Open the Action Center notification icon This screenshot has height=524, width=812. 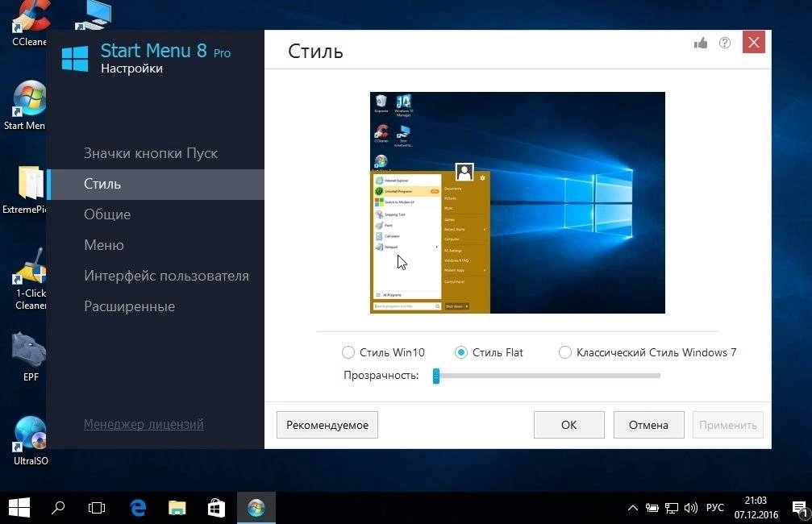pos(799,509)
